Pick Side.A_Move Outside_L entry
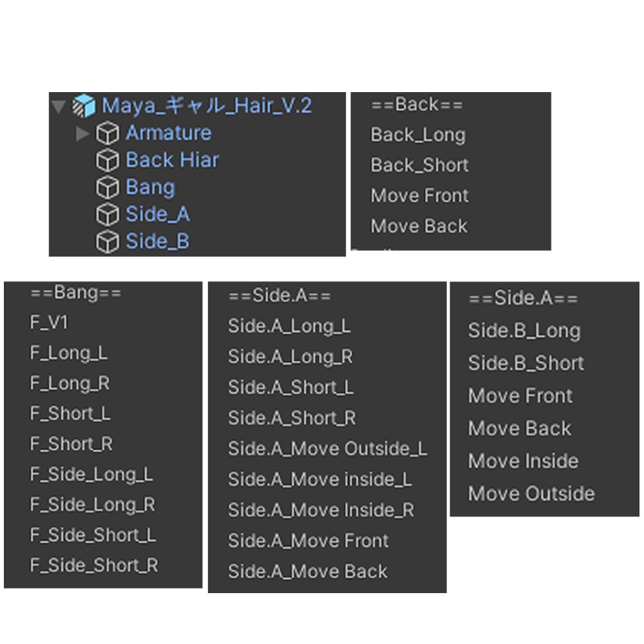This screenshot has height=644, width=644. [327, 449]
